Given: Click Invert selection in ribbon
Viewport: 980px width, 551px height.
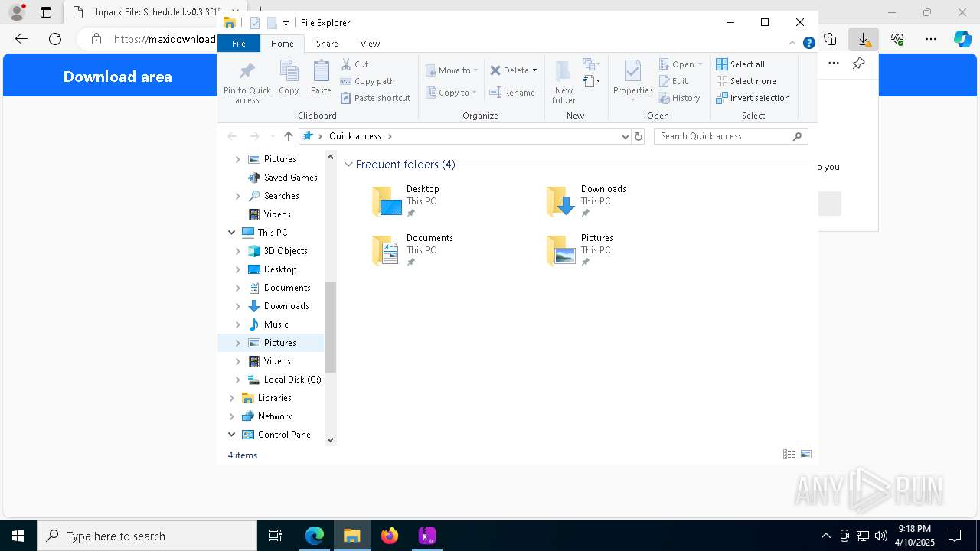Looking at the screenshot, I should click(x=753, y=98).
